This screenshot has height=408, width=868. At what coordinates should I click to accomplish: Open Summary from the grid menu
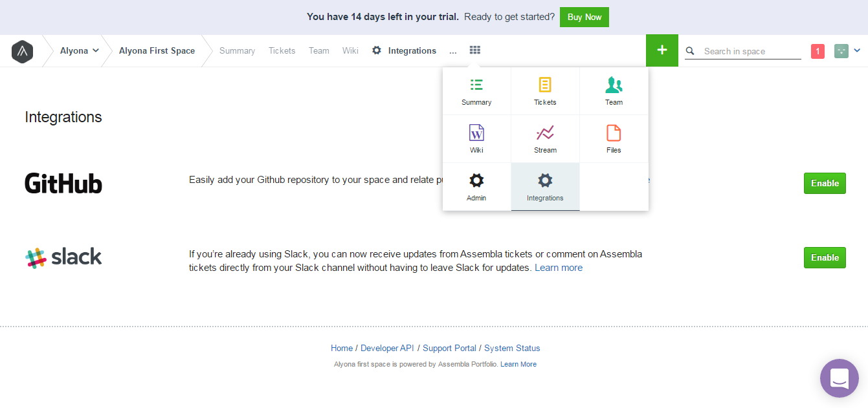(476, 91)
